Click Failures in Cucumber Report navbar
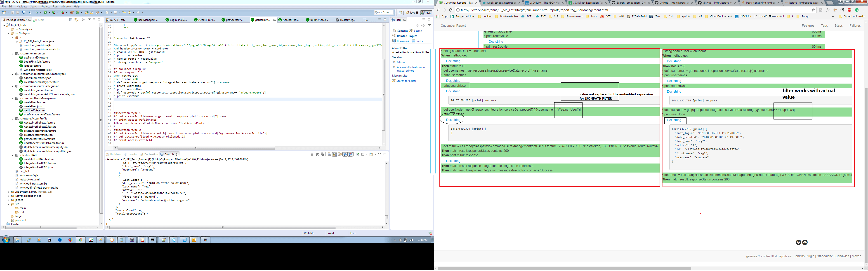Viewport: 868px width, 271px height. pos(855,26)
